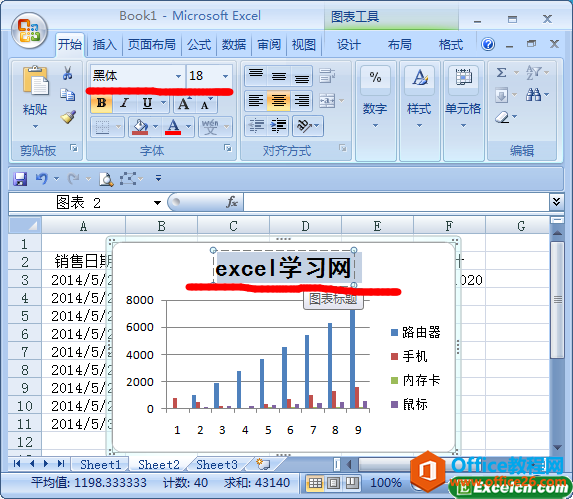Select chart title excel学习网

pos(284,268)
